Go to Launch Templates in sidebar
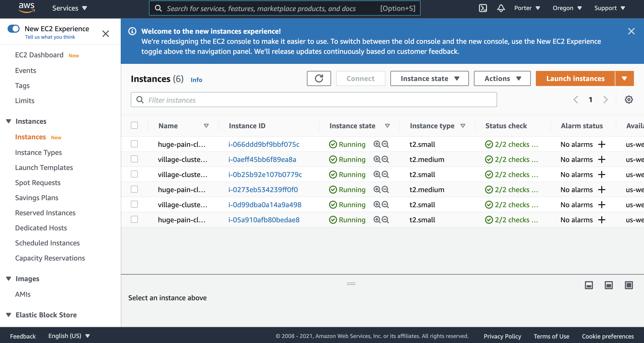The image size is (644, 343). click(x=44, y=167)
